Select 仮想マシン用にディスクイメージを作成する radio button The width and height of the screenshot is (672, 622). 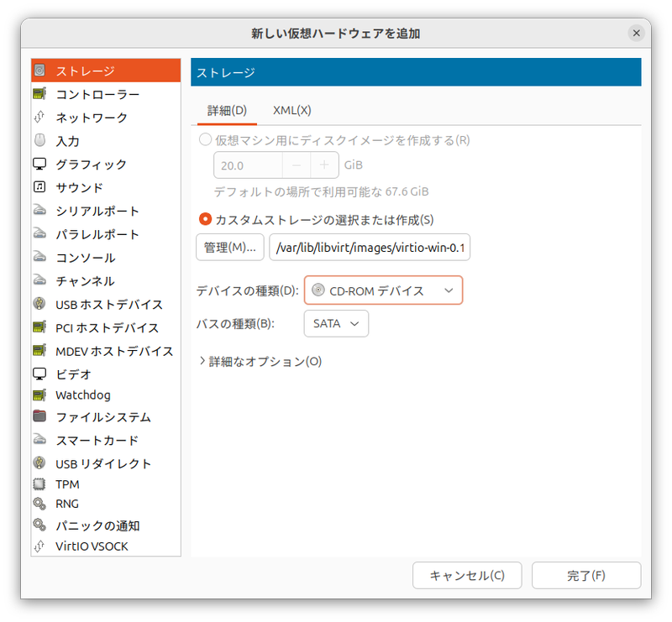click(205, 140)
